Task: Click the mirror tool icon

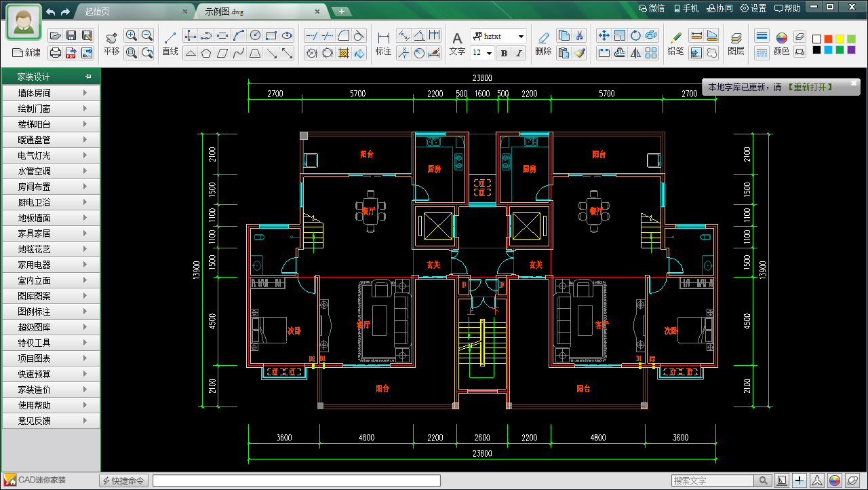Action: coord(635,52)
